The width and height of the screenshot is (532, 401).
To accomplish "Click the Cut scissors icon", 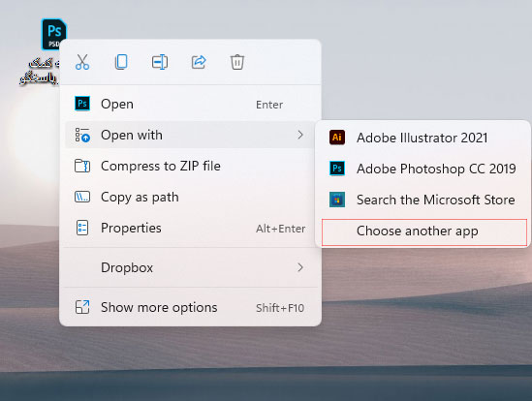I will point(82,62).
